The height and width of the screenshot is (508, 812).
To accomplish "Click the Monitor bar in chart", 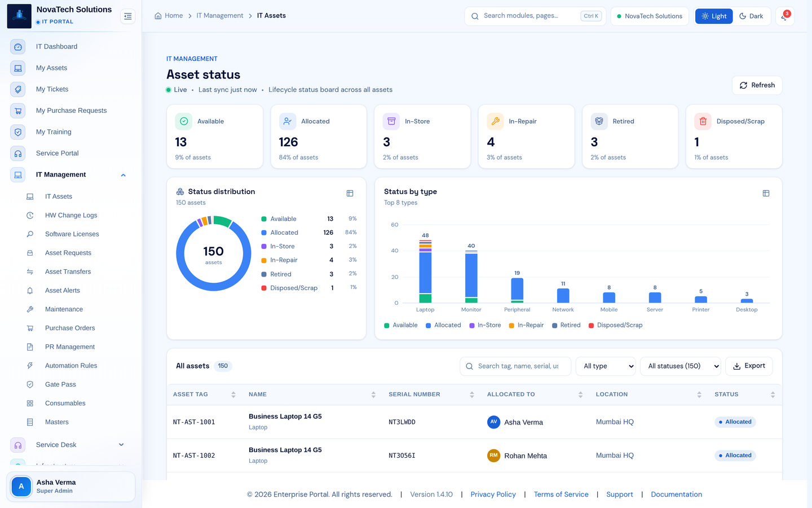I will pos(471,277).
